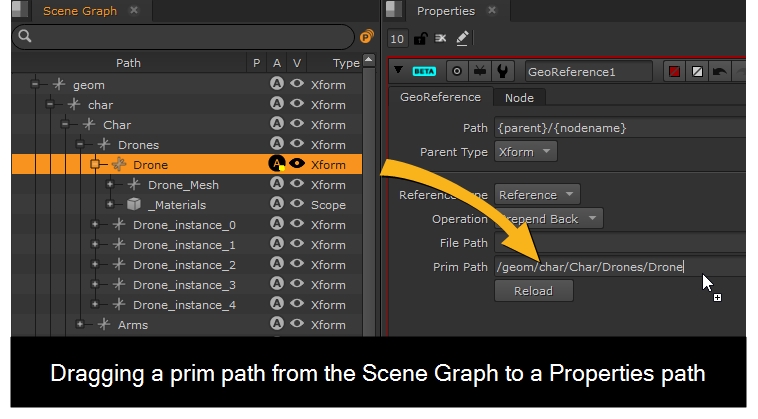Click the pencil edit icon in Properties
This screenshot has height=419, width=758.
click(x=462, y=38)
